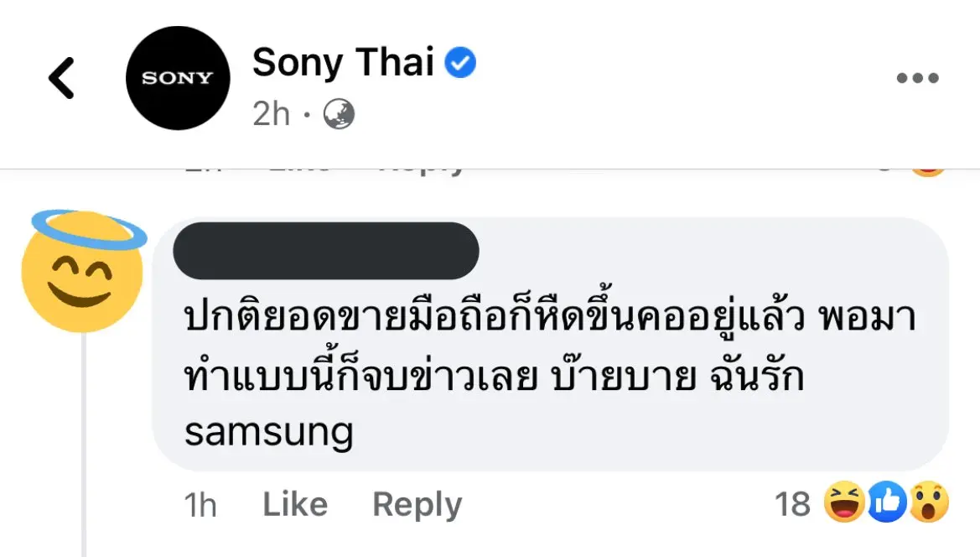Tap the back arrow
The image size is (980, 557).
[x=61, y=79]
